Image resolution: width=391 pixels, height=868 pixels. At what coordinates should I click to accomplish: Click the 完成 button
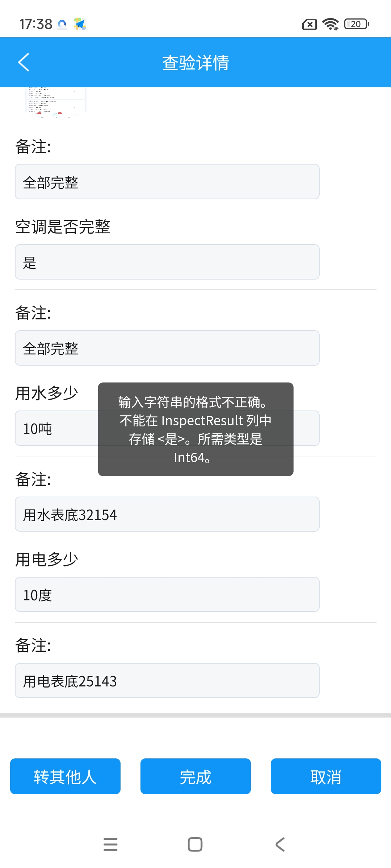tap(195, 776)
